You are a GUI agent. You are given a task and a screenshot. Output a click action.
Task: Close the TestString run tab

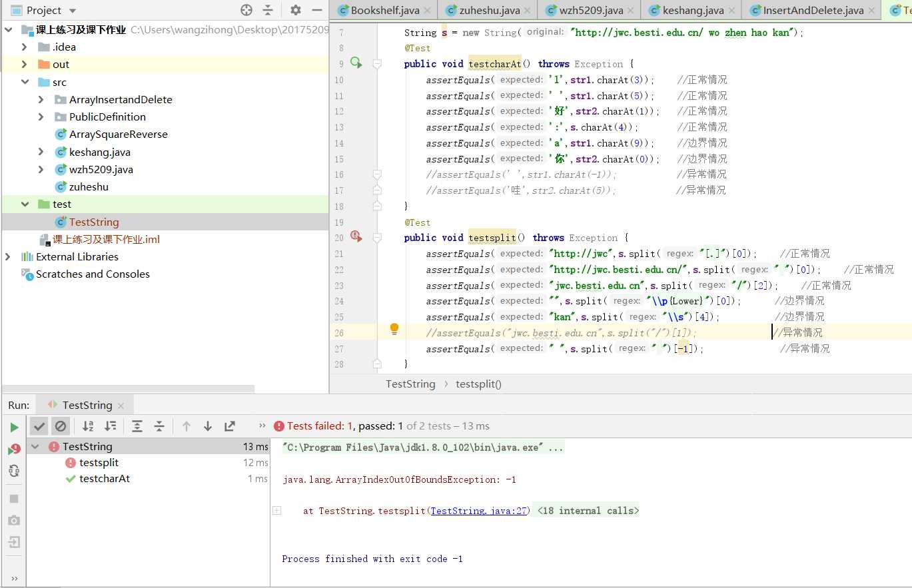[x=121, y=406]
